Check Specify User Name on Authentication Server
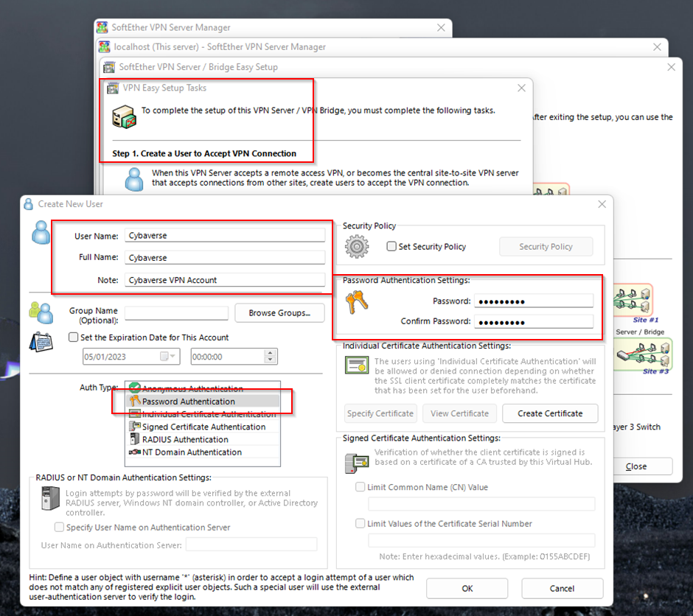The height and width of the screenshot is (616, 693). pos(59,527)
